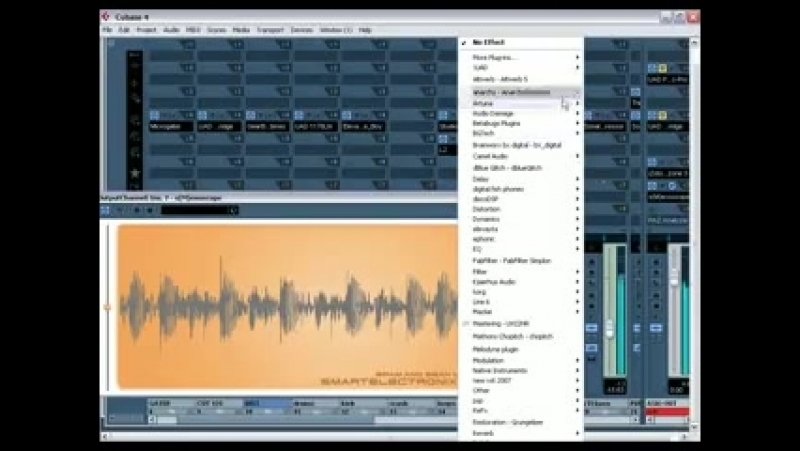Open the Audio menu

171,30
